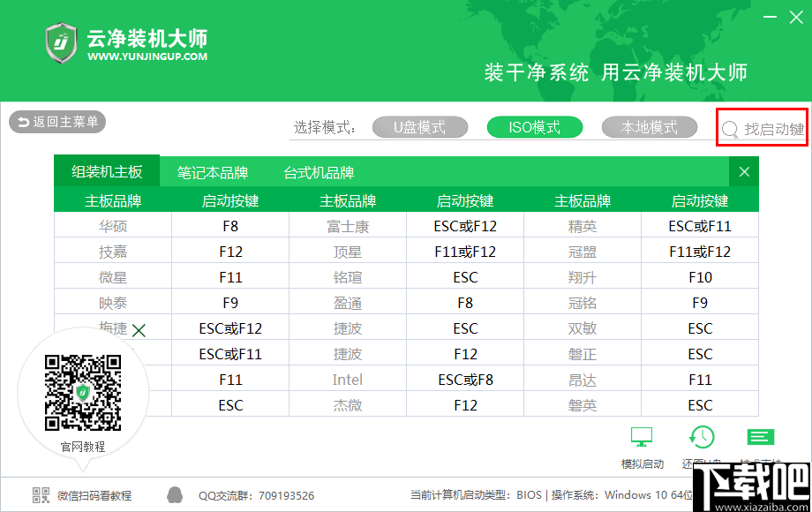Click the 返回主菜单 button
The image size is (812, 512).
pos(56,122)
